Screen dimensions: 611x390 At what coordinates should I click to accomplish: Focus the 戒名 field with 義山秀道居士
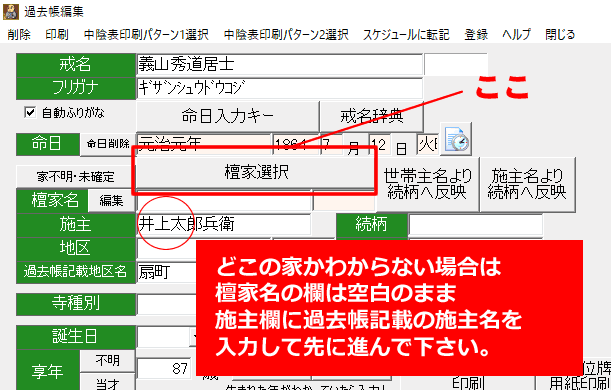pyautogui.click(x=279, y=64)
